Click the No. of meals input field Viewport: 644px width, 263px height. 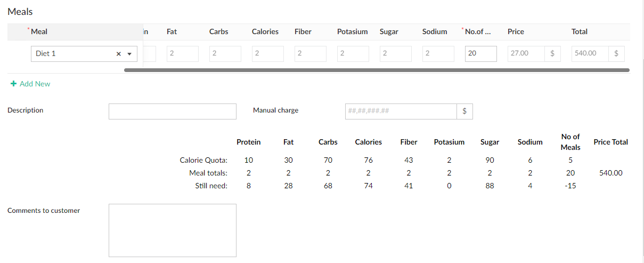pos(480,53)
